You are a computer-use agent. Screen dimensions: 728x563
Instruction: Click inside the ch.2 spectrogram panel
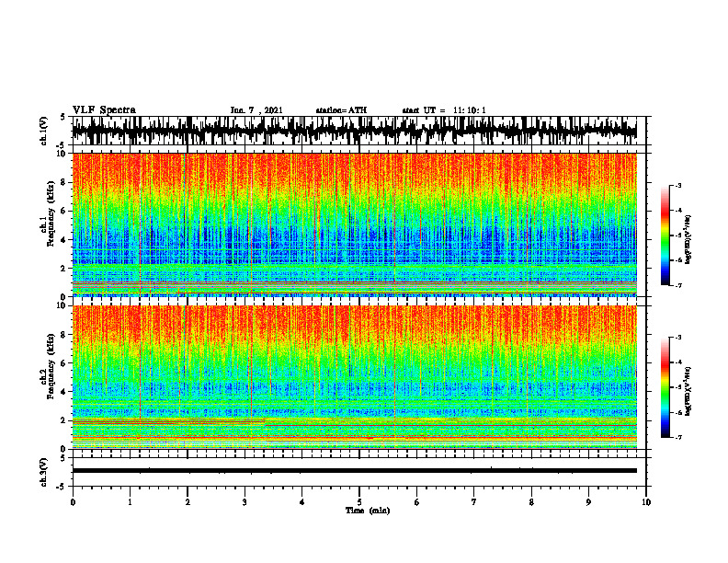point(354,377)
